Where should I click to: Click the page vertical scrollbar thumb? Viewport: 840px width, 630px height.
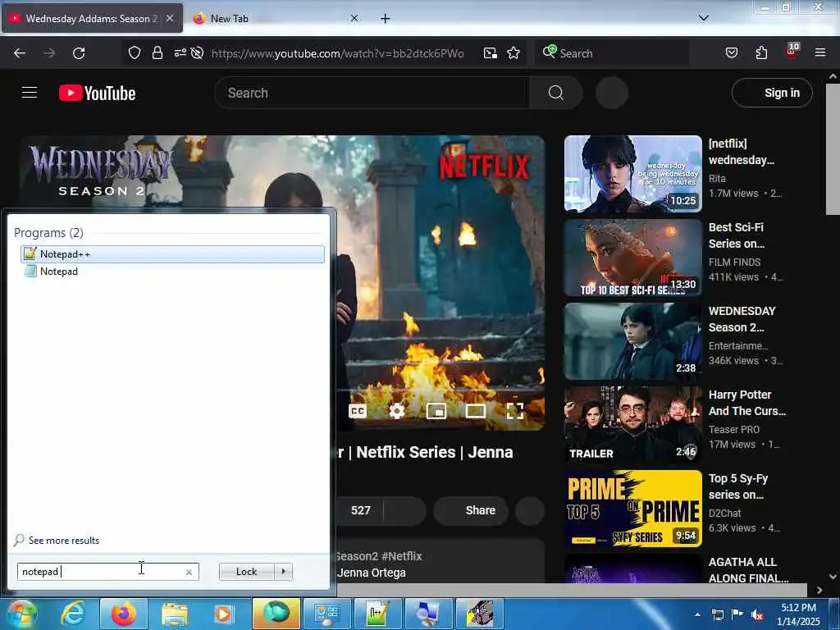point(833,150)
